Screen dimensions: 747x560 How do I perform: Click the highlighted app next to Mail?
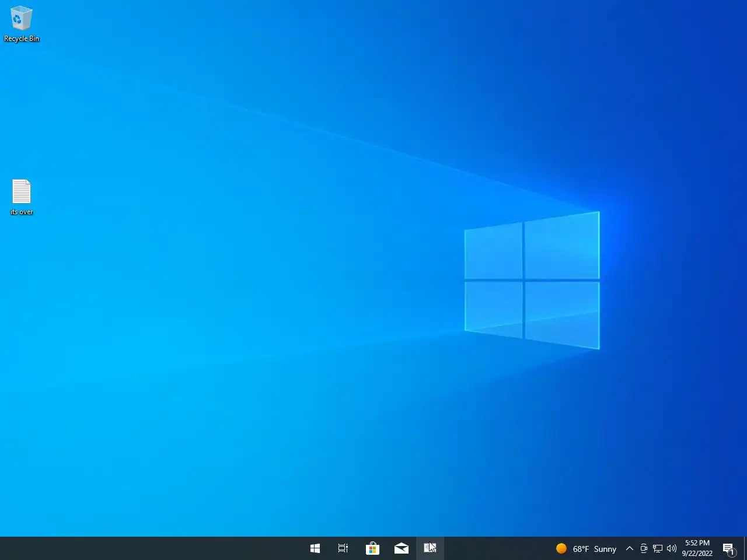click(x=430, y=548)
